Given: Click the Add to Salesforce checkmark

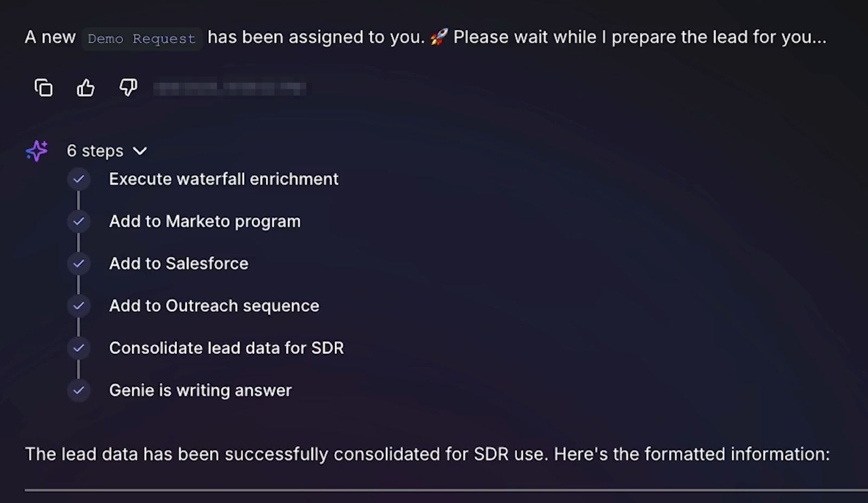Looking at the screenshot, I should [79, 263].
